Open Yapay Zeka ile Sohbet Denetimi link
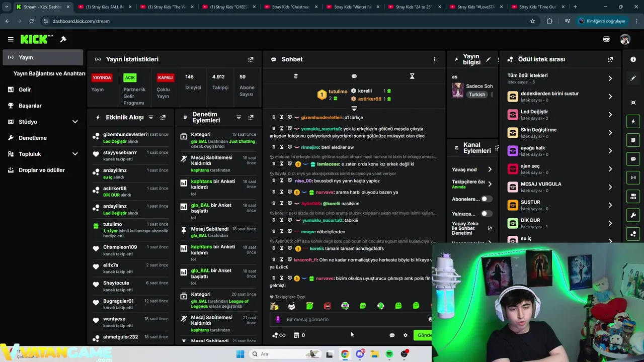This screenshot has width=644, height=362. (x=490, y=228)
